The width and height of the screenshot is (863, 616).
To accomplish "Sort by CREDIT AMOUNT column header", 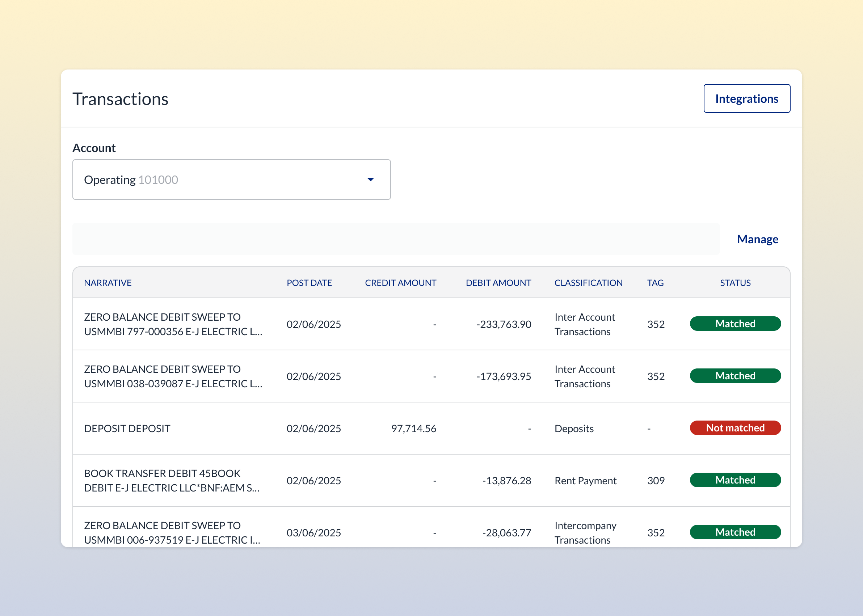I will [400, 283].
